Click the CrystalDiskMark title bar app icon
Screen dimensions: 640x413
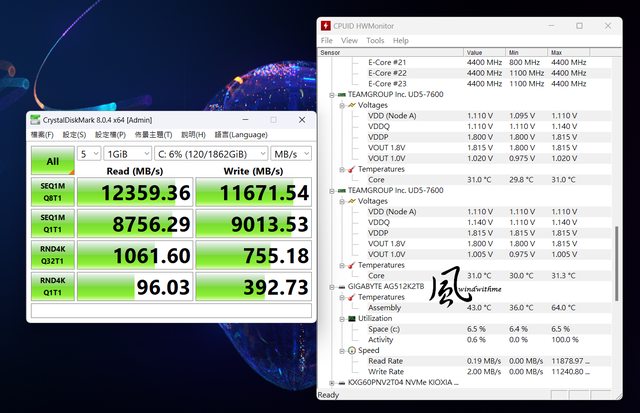[x=35, y=120]
